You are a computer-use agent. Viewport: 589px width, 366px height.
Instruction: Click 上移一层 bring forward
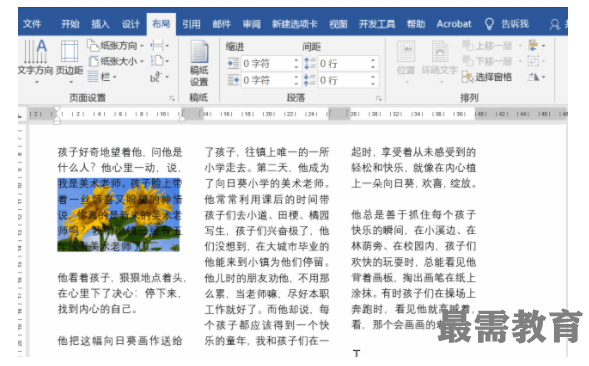tap(487, 46)
